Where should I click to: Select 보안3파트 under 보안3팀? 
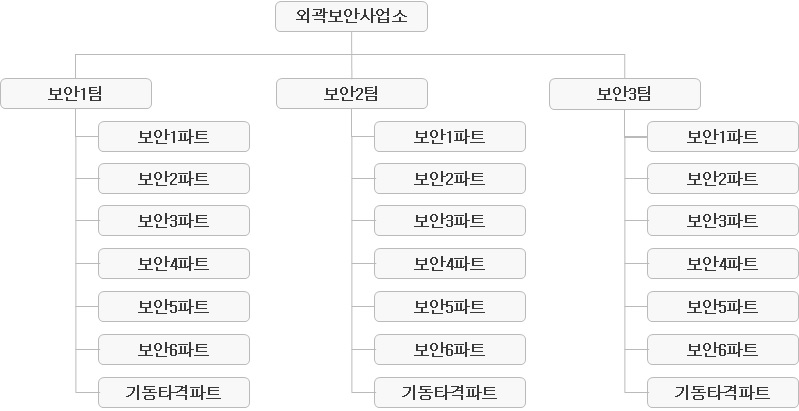(x=723, y=221)
